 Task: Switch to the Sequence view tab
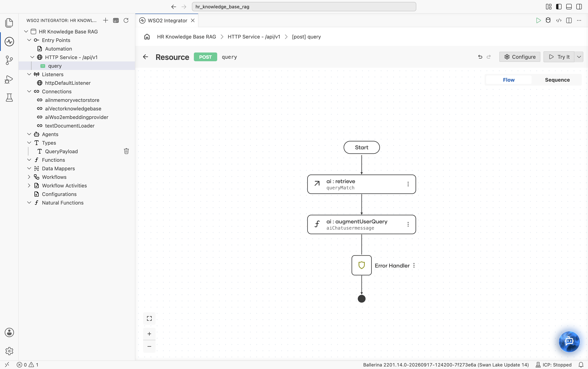pyautogui.click(x=557, y=80)
